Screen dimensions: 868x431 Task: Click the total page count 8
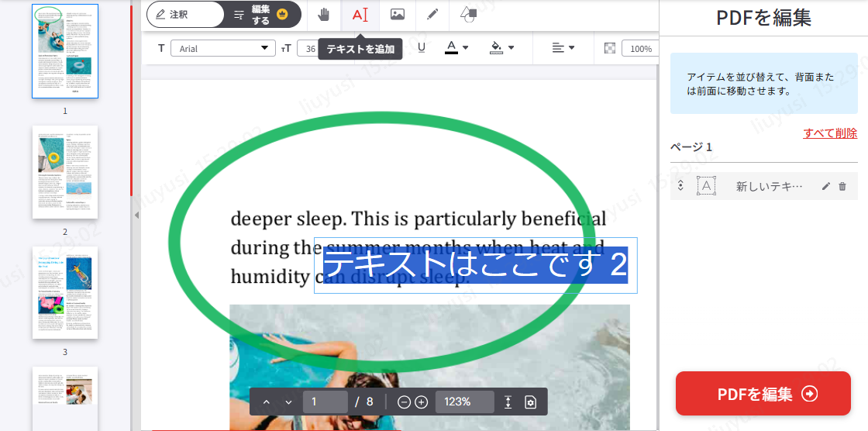tap(370, 402)
